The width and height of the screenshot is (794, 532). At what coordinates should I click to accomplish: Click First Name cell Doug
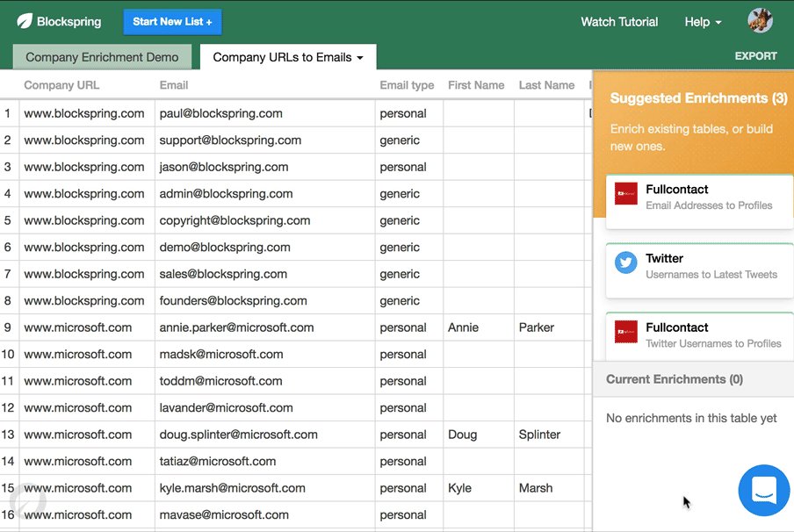479,435
